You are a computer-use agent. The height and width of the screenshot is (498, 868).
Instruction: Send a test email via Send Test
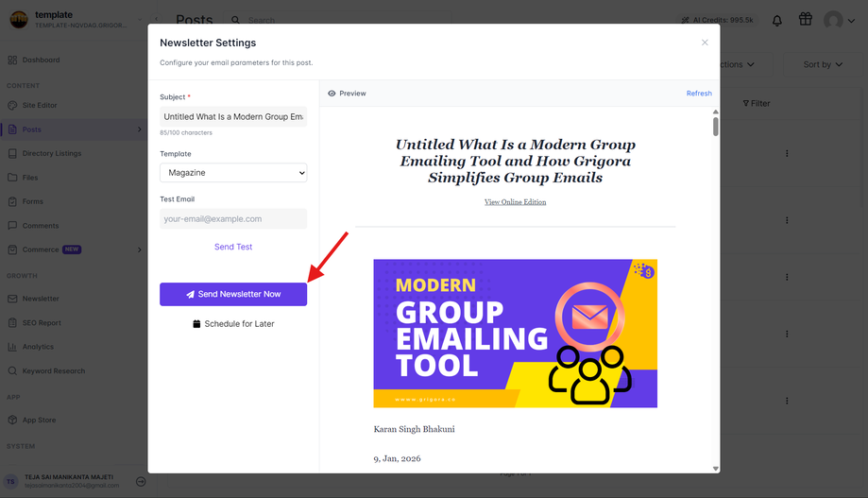pyautogui.click(x=233, y=247)
